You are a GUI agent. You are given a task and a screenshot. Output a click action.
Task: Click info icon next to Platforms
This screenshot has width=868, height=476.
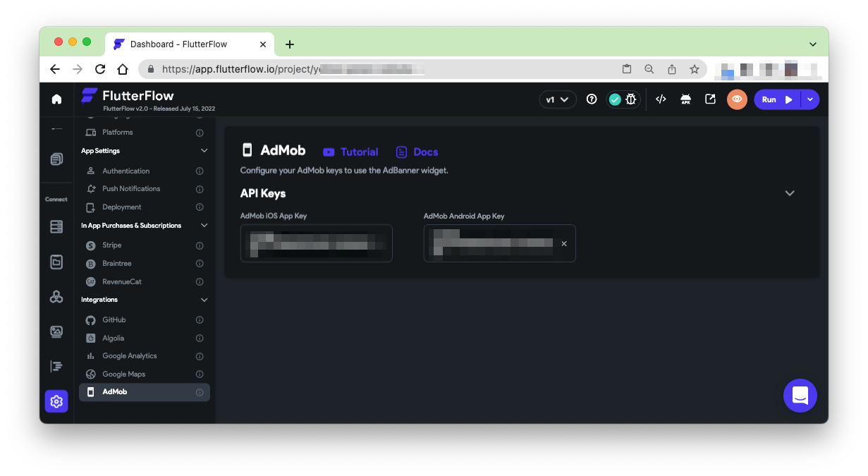[x=200, y=133]
